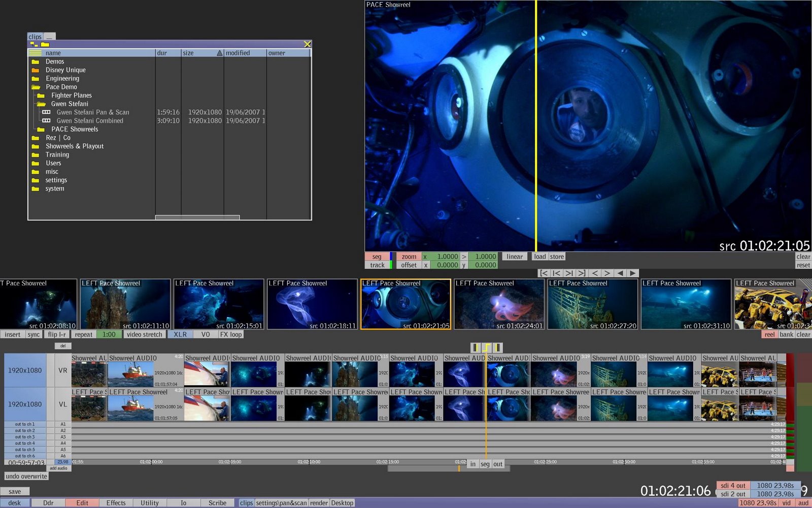Viewport: 812px width, 508px height.
Task: Collapse the Pace Demo folder
Action: 36,87
